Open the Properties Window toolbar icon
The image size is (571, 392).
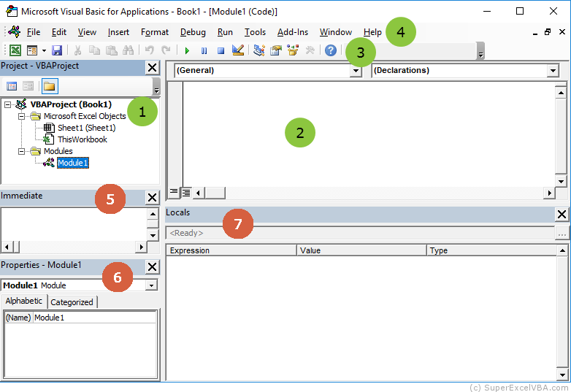pos(276,50)
